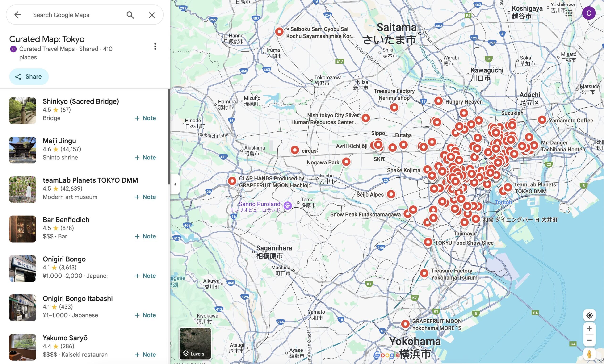604x364 pixels.
Task: Click the CLAP HANDS Hachioji pin
Action: (x=232, y=181)
